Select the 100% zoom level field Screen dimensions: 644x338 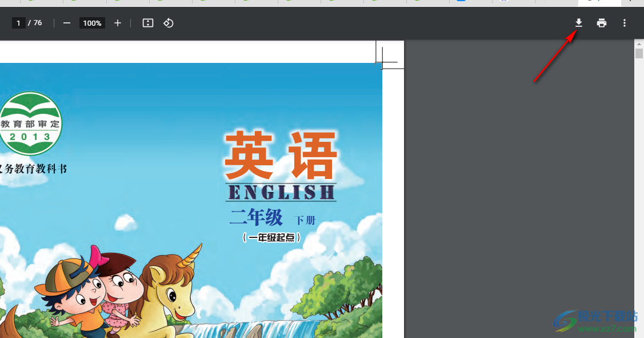point(92,23)
